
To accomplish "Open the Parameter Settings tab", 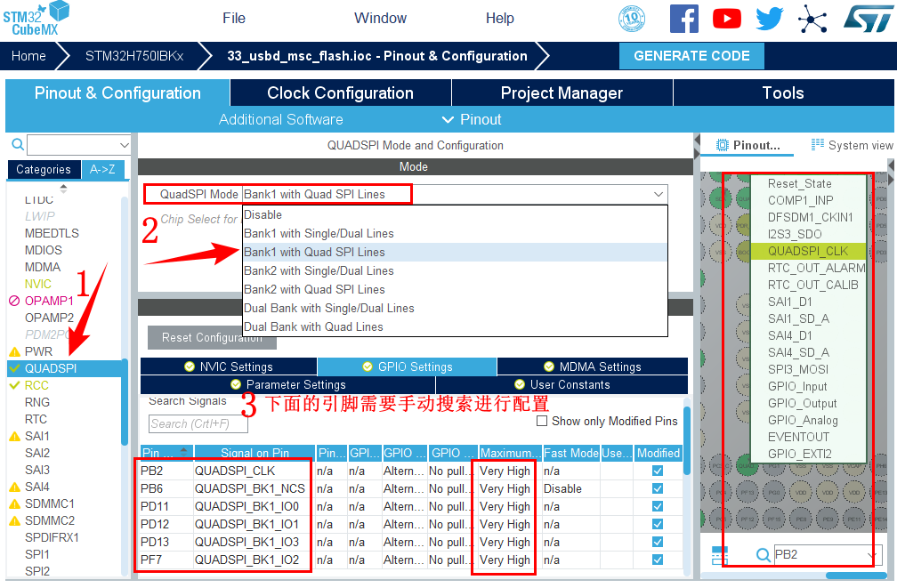I will 287,384.
